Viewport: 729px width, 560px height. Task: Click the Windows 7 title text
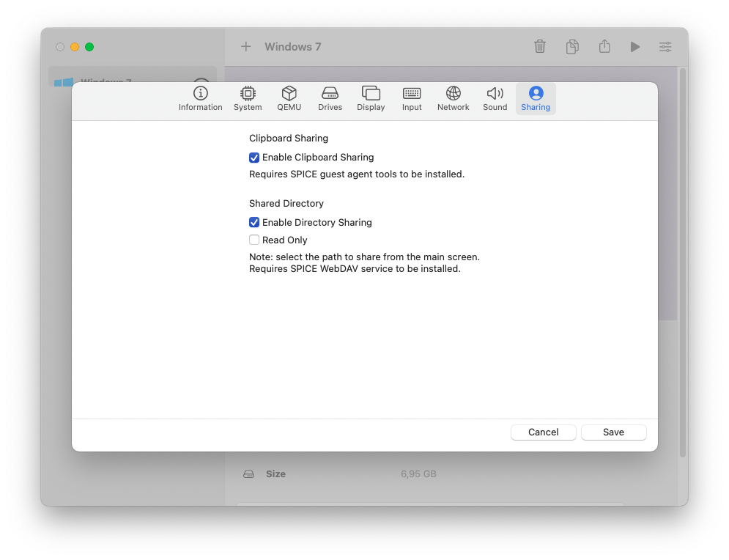pos(293,46)
